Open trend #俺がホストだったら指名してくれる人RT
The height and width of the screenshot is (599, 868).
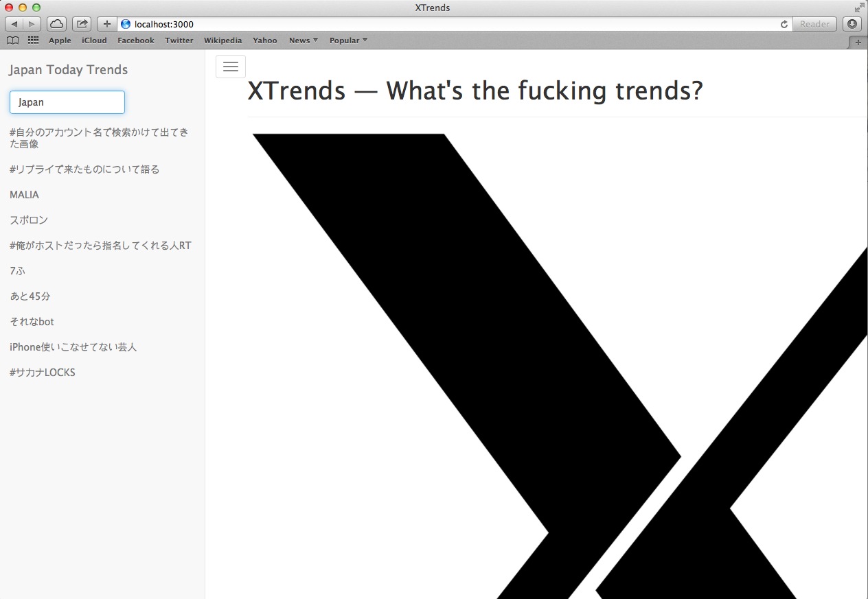(100, 246)
